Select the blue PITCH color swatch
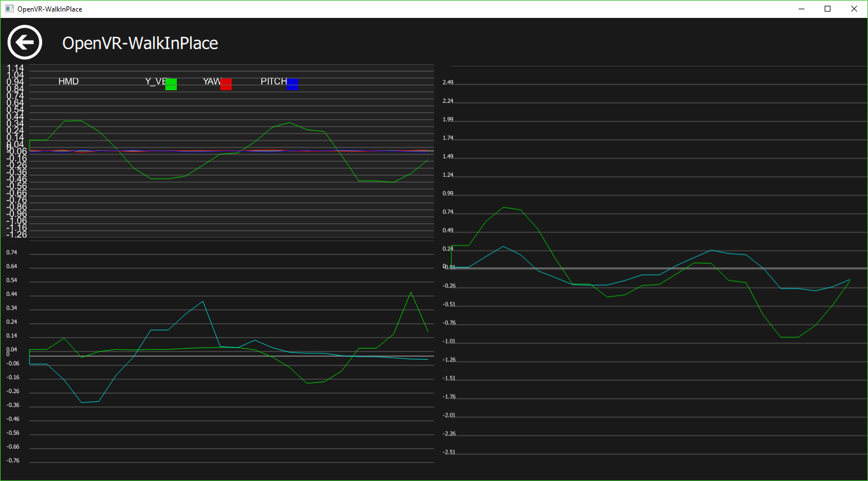This screenshot has width=868, height=481. (x=292, y=84)
